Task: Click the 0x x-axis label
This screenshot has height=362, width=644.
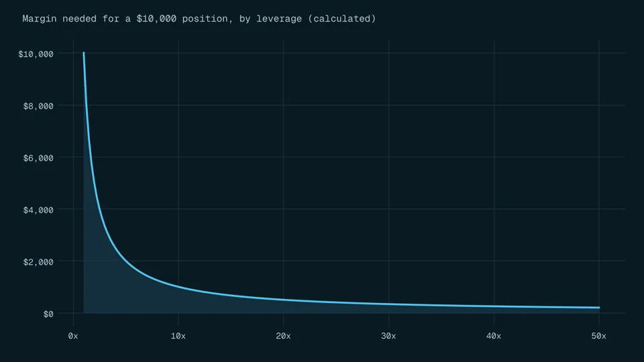Action: (73, 336)
